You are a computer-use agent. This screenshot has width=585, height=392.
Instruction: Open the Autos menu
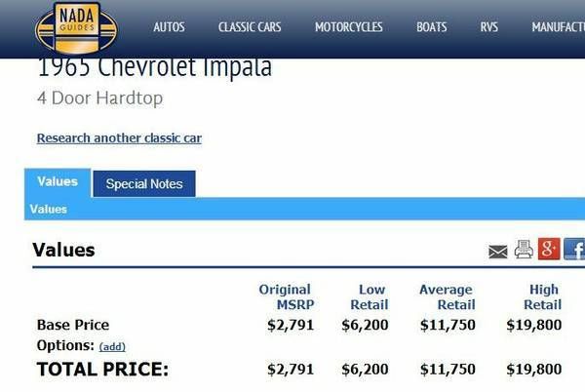[x=169, y=27]
